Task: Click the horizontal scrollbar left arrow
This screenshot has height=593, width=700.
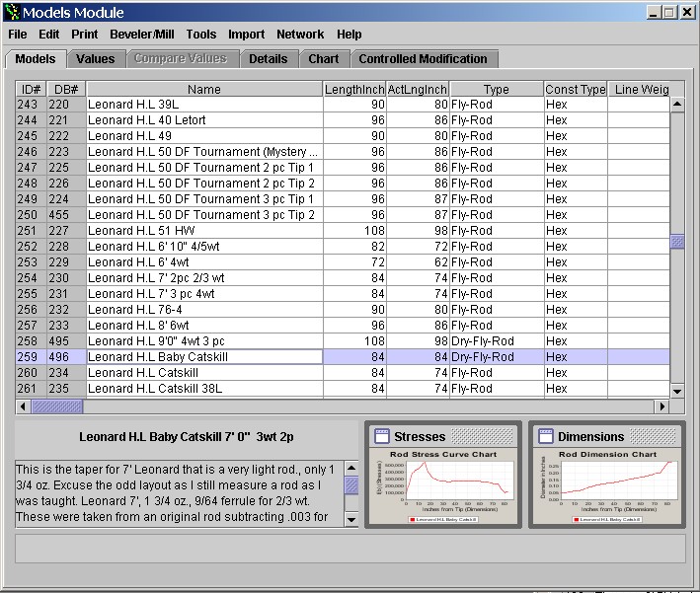Action: tap(24, 407)
